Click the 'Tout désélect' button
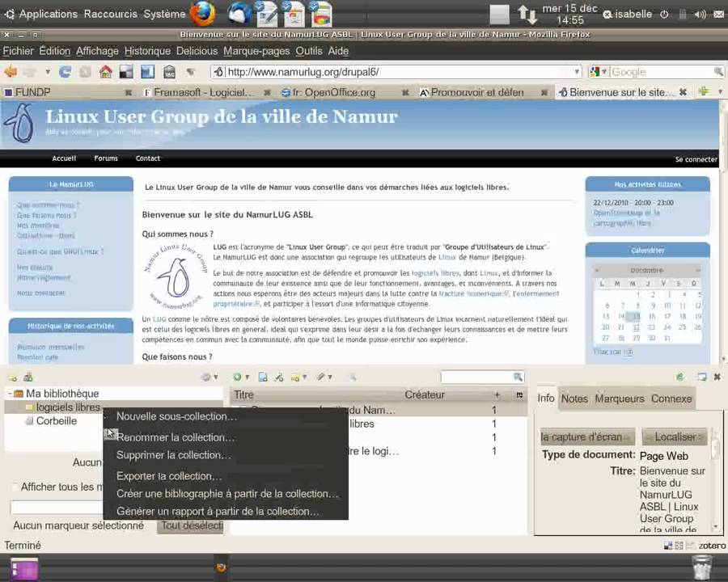Image resolution: width=728 pixels, height=582 pixels. pos(191,526)
